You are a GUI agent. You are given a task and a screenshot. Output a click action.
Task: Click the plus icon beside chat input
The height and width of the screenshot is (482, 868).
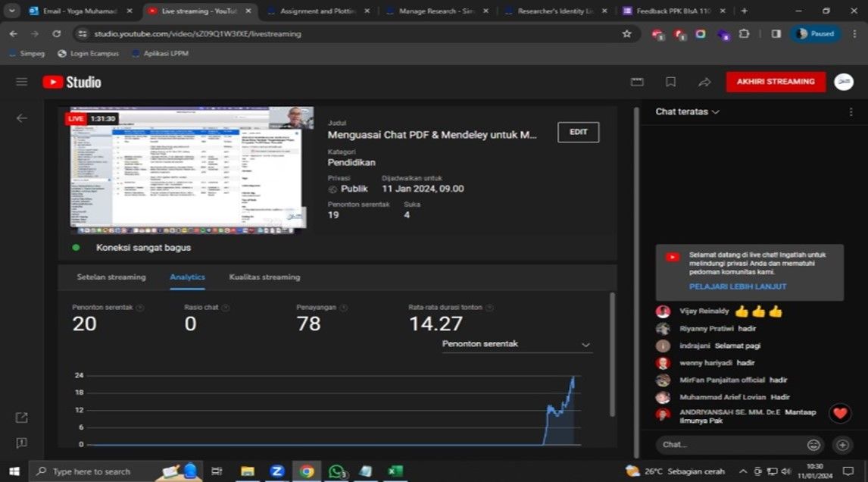(841, 445)
